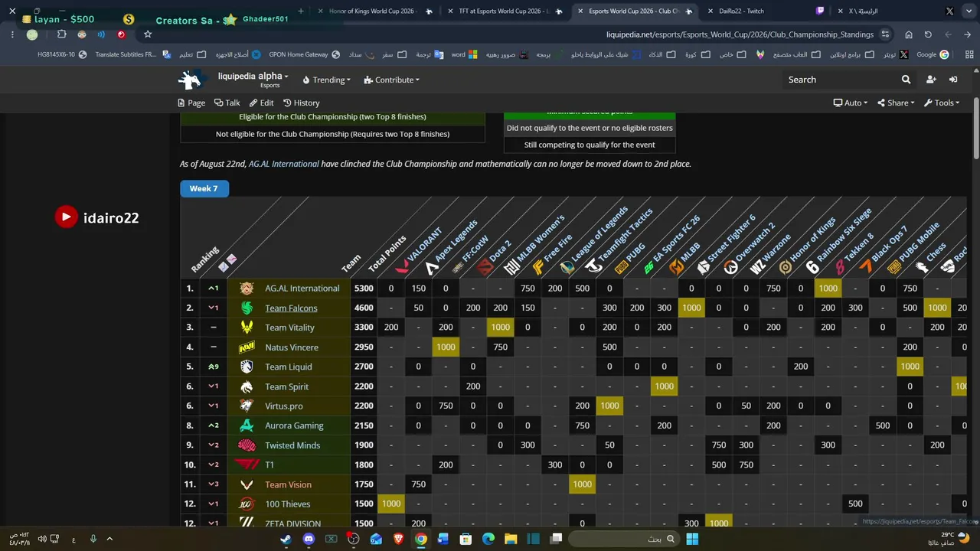Open Chrome from the taskbar
Image resolution: width=980 pixels, height=551 pixels.
coord(421,539)
